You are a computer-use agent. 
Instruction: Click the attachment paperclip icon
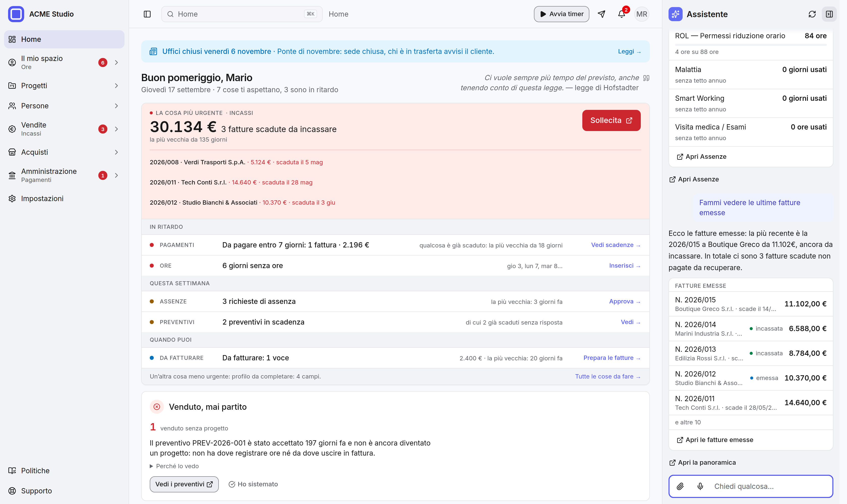pos(680,486)
